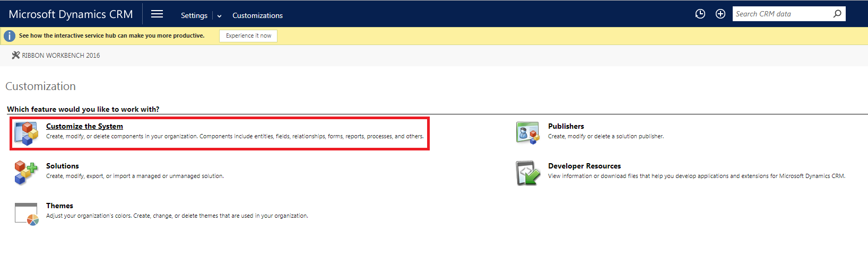Click the Developer Resources download icon
The height and width of the screenshot is (267, 868).
(527, 173)
